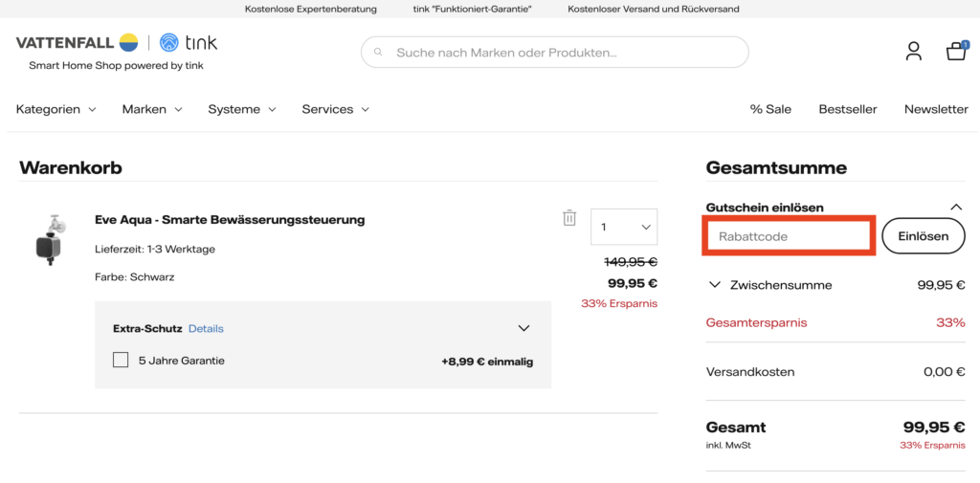The height and width of the screenshot is (483, 980).
Task: Open the Bestseller page
Action: click(848, 109)
